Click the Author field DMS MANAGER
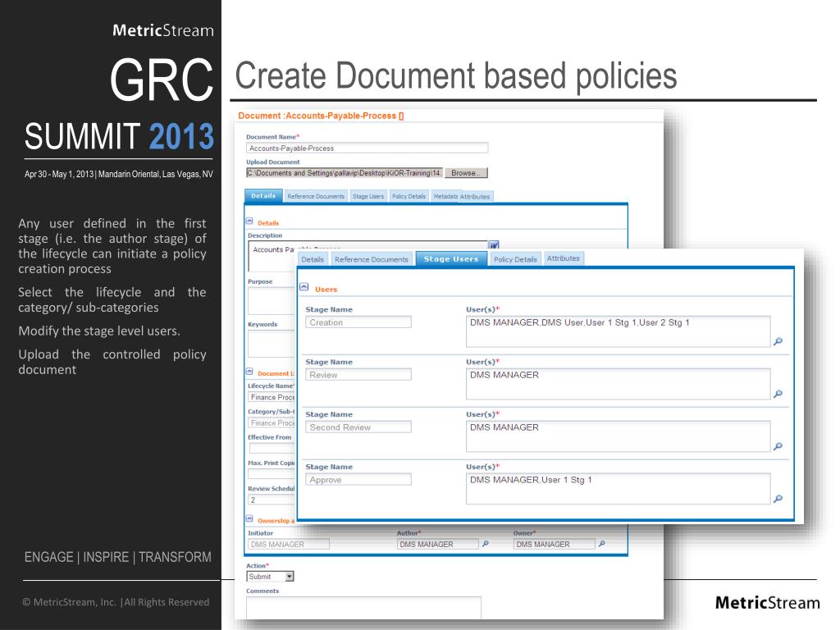Viewport: 840px width, 630px height. [438, 545]
